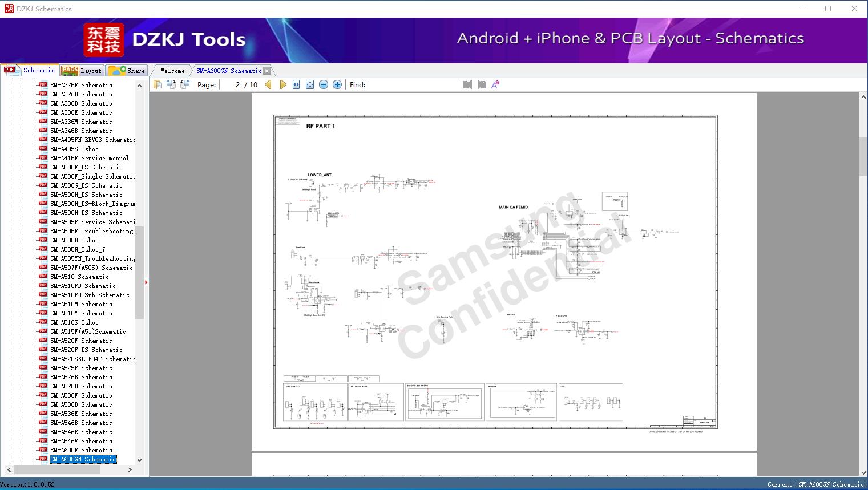Image resolution: width=868 pixels, height=490 pixels.
Task: Select SM-A505N_Tshoo_7 entry
Action: click(x=78, y=249)
